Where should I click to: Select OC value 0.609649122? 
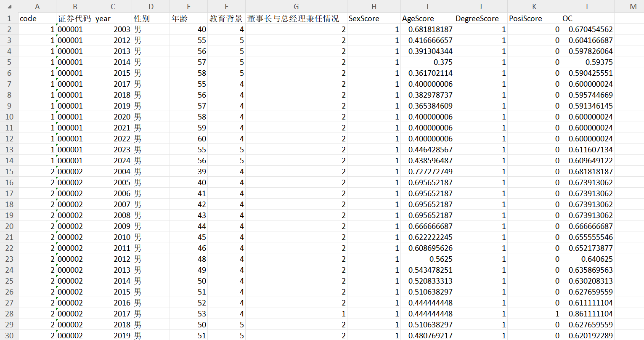(588, 161)
